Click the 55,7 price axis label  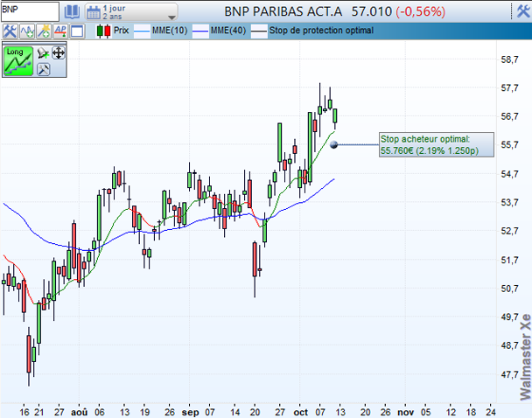coord(509,145)
